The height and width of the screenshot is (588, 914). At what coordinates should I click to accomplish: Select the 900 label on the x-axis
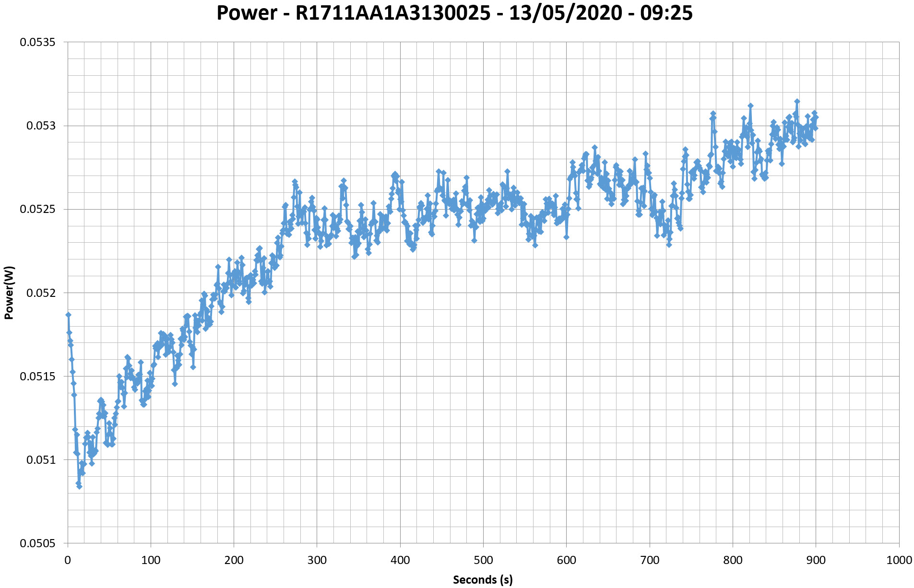[816, 560]
